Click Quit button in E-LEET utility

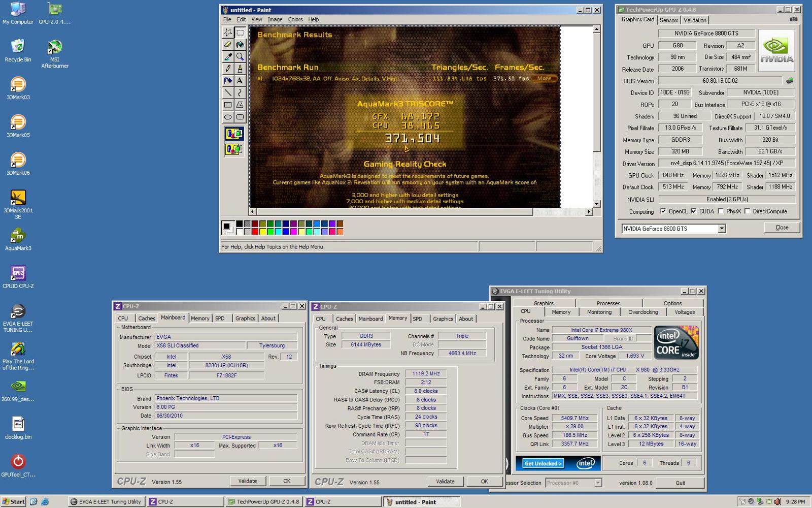pyautogui.click(x=680, y=483)
